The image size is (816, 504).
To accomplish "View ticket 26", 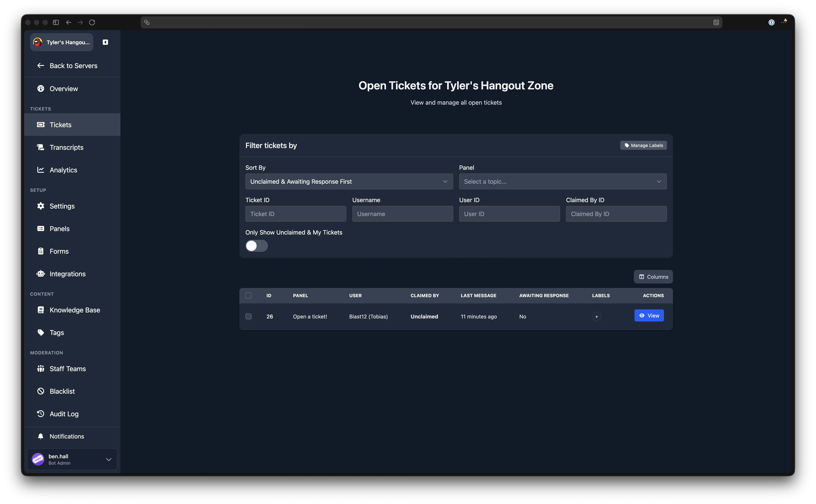I will tap(649, 316).
